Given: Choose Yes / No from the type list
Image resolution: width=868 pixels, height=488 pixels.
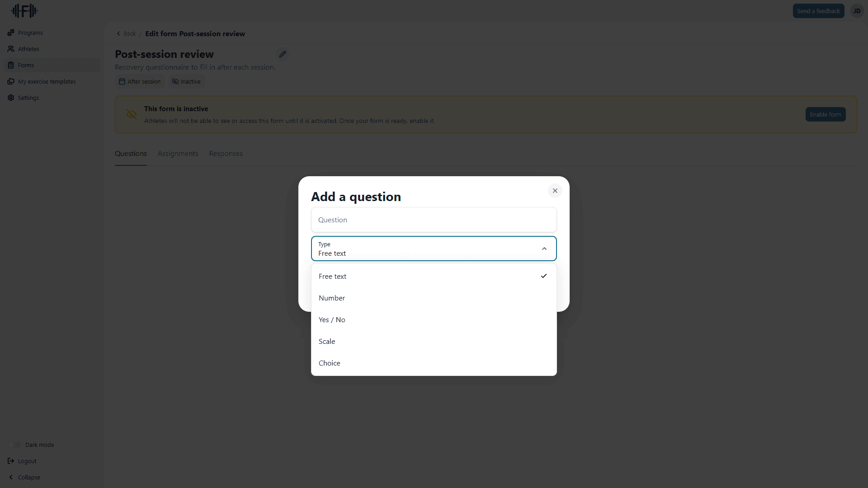Looking at the screenshot, I should 331,319.
